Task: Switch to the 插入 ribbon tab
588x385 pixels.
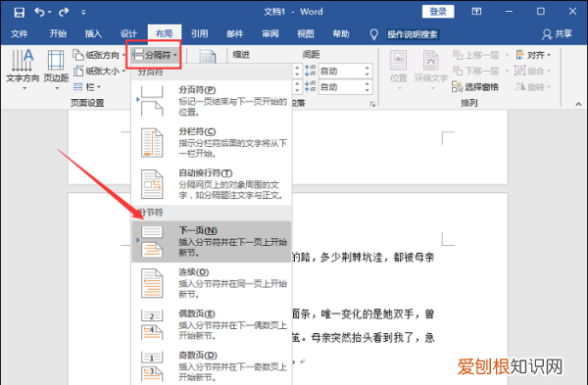Action: [93, 34]
